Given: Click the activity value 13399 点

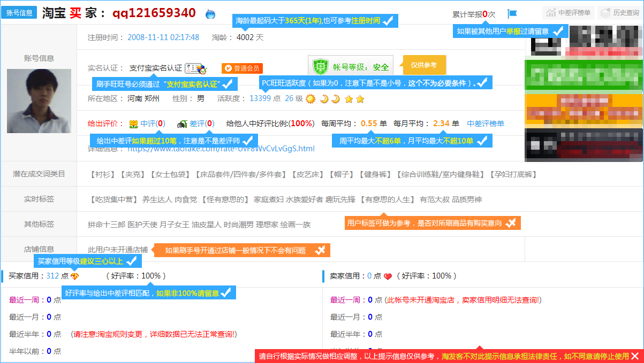Looking at the screenshot, I should 265,99.
